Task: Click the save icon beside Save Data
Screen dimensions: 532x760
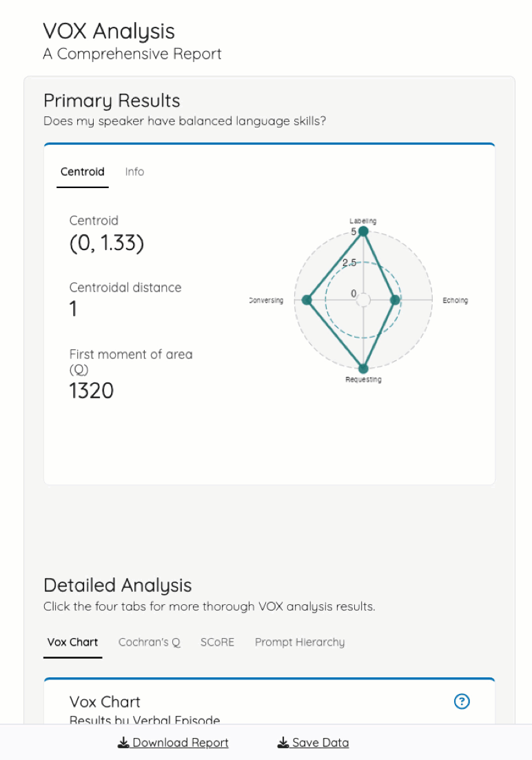Action: (x=283, y=743)
